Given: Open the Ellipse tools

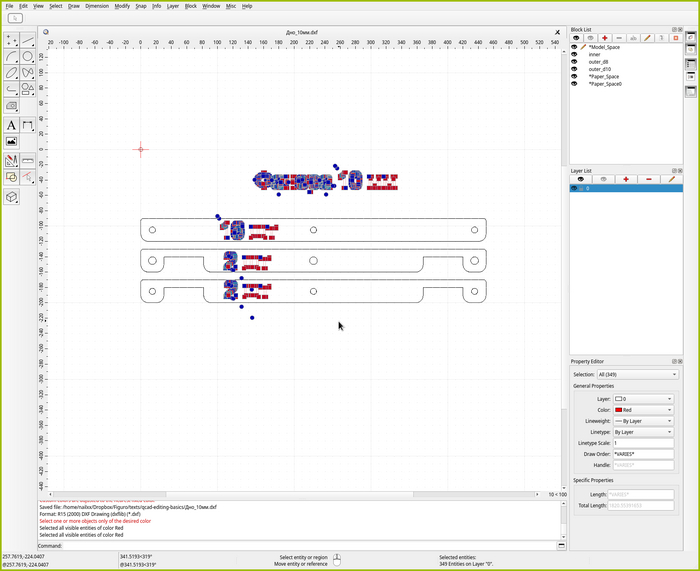Looking at the screenshot, I should click(x=11, y=72).
